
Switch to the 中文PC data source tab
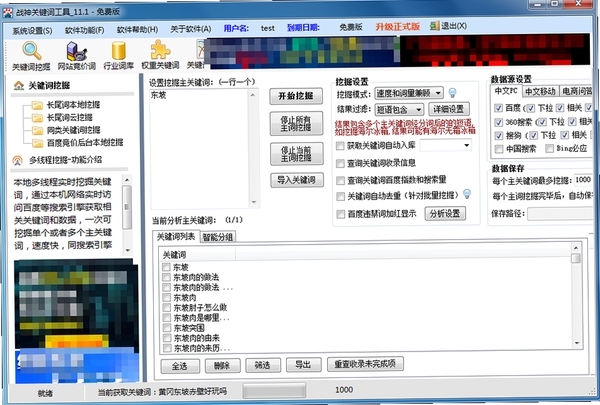coord(506,91)
